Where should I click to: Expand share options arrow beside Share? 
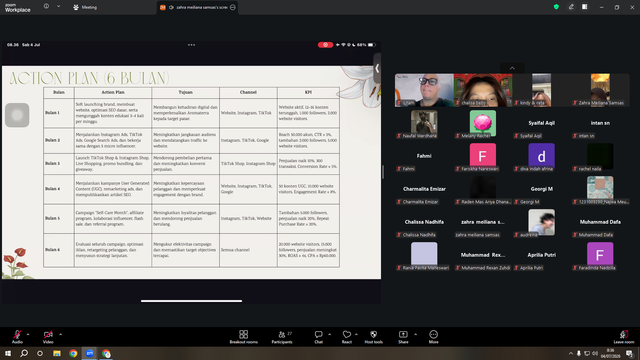tap(416, 334)
